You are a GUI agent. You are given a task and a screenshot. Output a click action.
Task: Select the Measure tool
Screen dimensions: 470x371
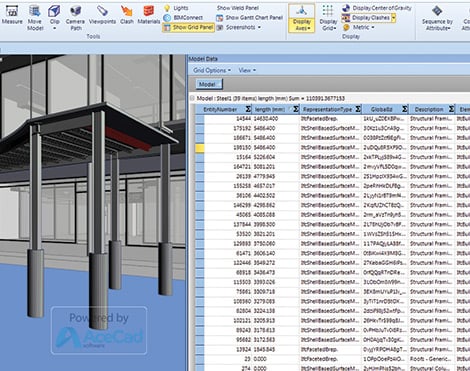click(12, 15)
